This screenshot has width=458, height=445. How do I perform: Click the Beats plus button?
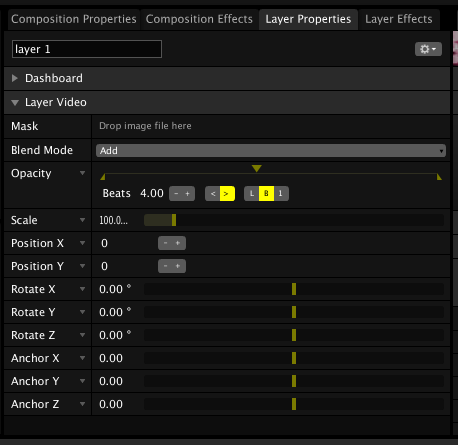pos(188,194)
